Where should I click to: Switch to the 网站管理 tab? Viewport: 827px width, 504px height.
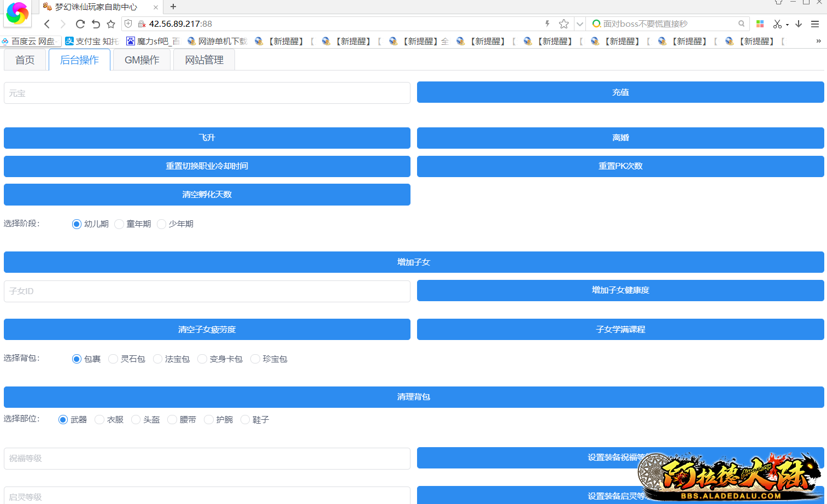203,60
